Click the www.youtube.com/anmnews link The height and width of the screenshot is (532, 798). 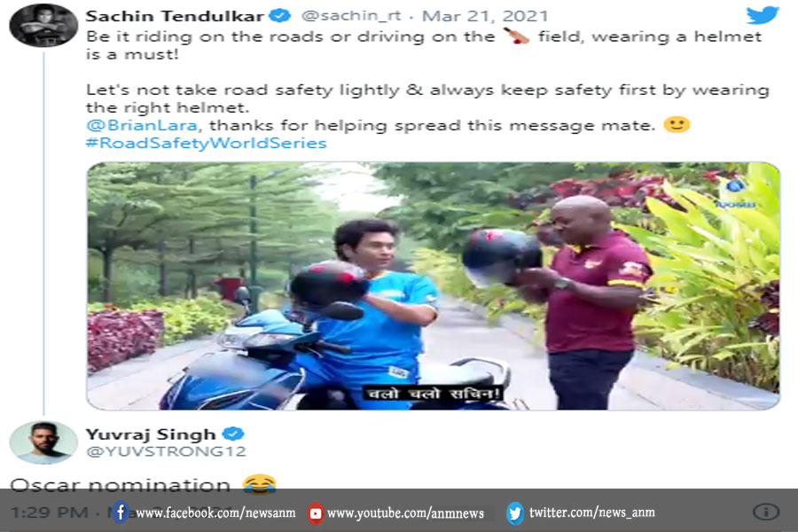[x=405, y=513]
